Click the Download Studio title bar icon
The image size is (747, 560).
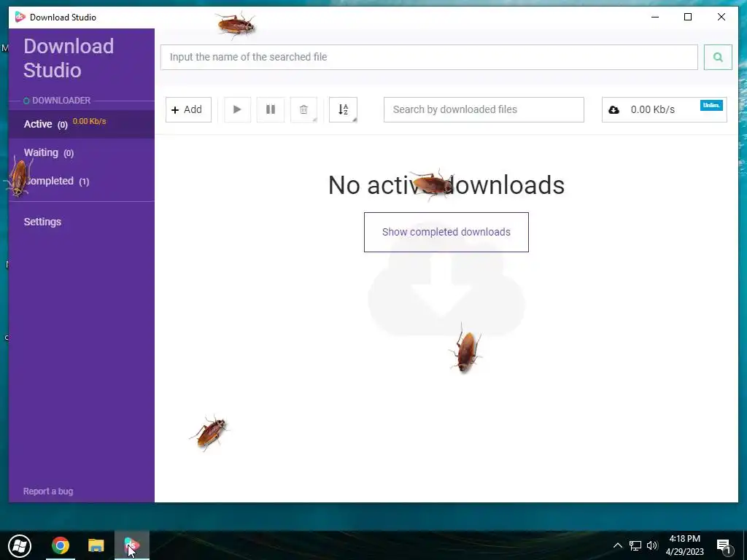point(20,17)
